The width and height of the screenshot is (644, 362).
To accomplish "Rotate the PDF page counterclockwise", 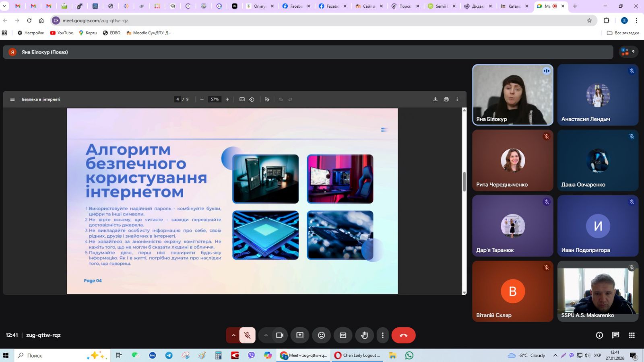I will click(x=252, y=99).
